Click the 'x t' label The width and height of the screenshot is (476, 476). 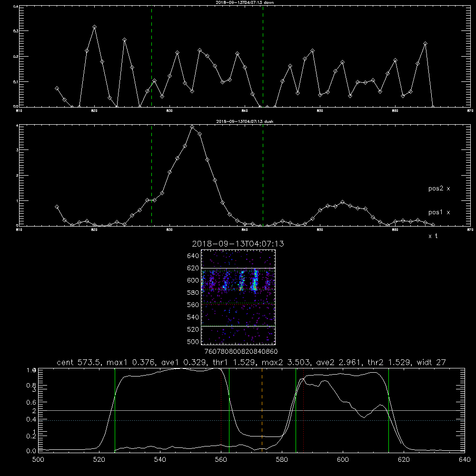tap(433, 236)
